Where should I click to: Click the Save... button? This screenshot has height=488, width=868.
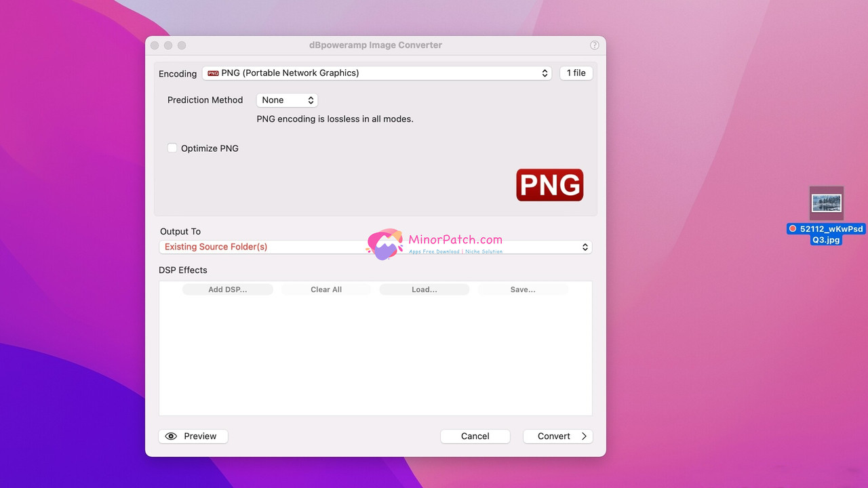pyautogui.click(x=523, y=289)
